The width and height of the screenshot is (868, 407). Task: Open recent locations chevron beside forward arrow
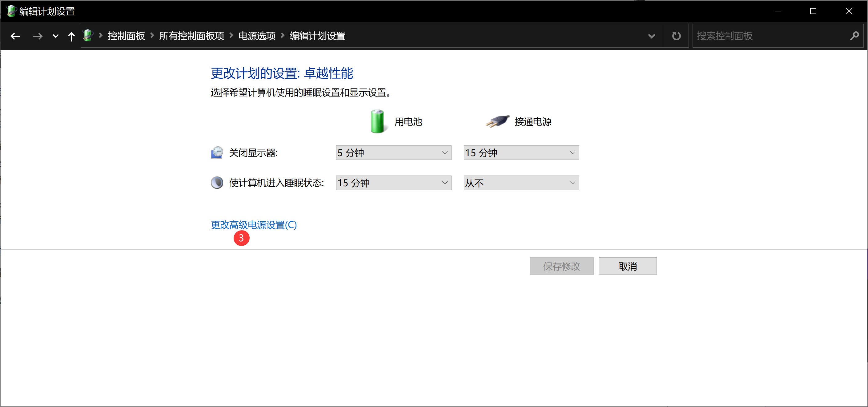pos(56,36)
